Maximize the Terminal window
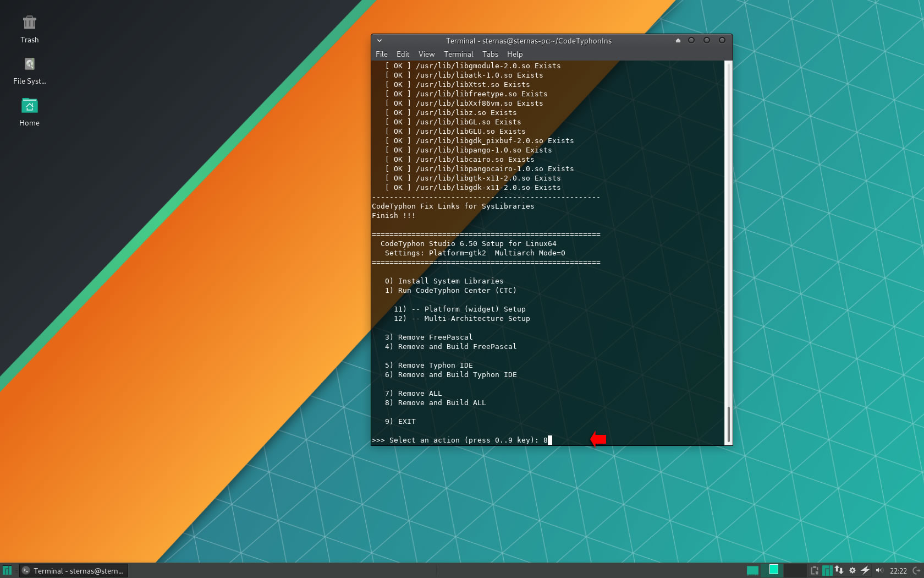Image resolution: width=924 pixels, height=578 pixels. point(707,40)
